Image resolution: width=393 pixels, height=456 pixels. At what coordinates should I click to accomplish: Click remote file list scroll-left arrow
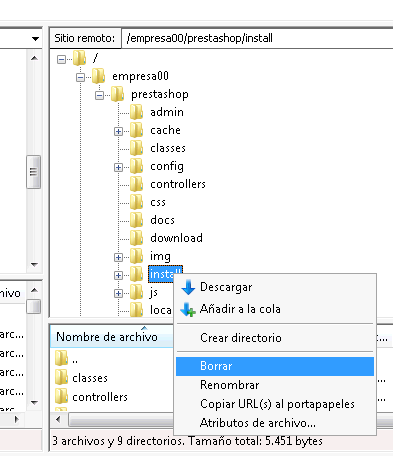click(x=59, y=420)
